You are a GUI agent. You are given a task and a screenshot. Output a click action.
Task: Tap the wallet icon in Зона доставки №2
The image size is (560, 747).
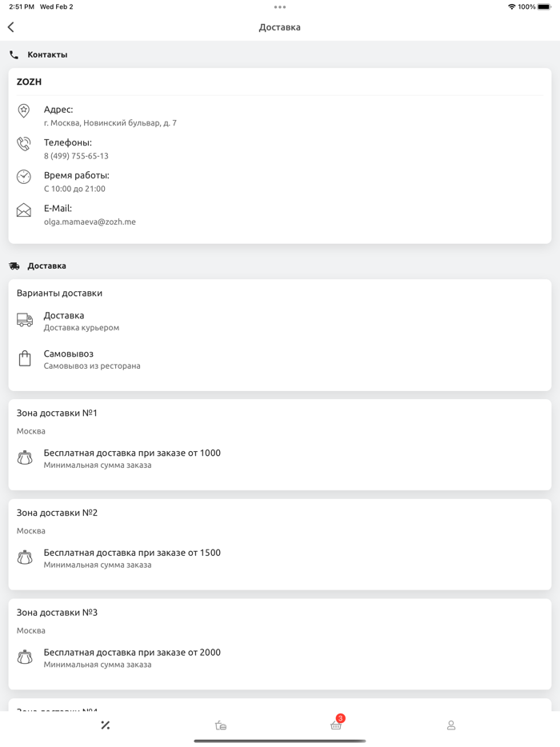25,557
